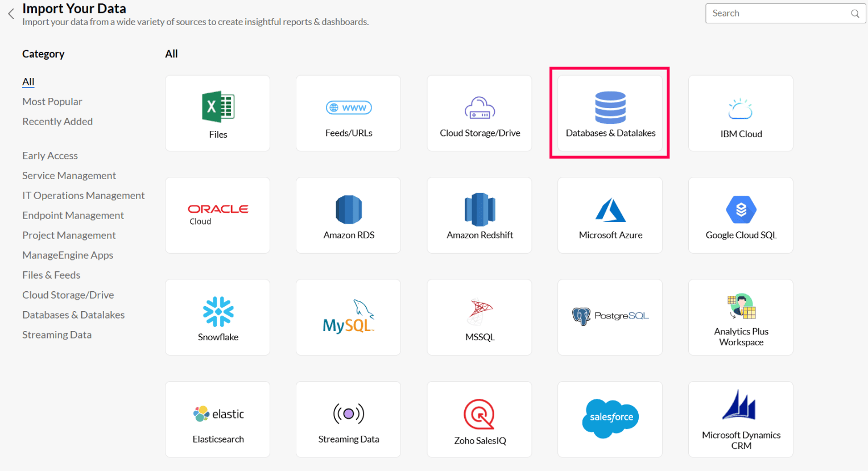Select the Recently Added category
This screenshot has height=471, width=868.
click(x=57, y=122)
